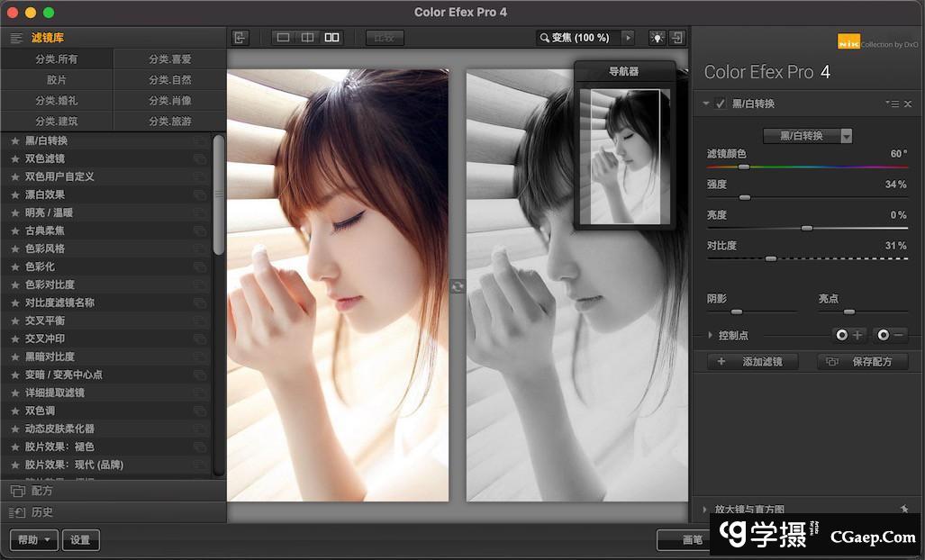This screenshot has width=925, height=560.
Task: Select the 分类.肖像 category tab
Action: tap(169, 100)
